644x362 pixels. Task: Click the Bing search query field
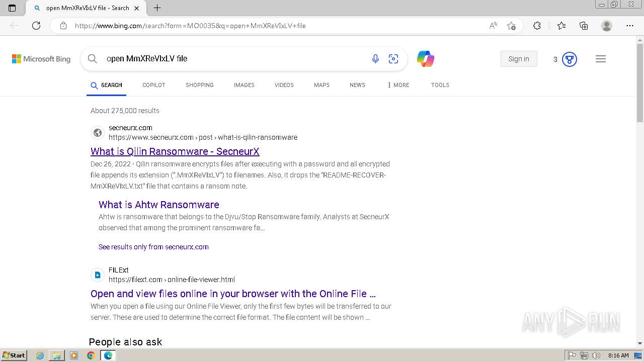[x=234, y=59]
